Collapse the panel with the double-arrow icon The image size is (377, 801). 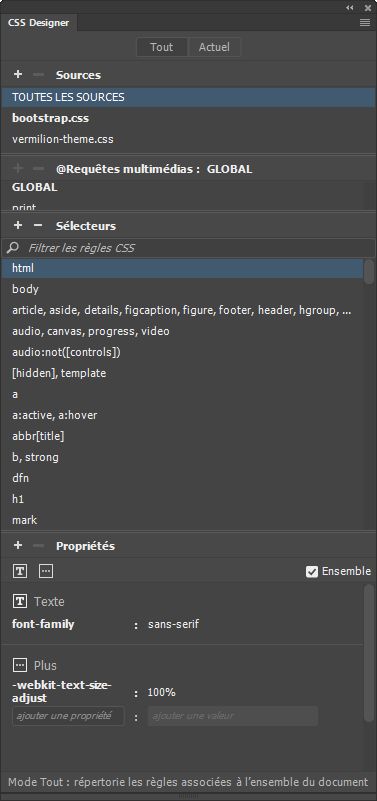350,7
